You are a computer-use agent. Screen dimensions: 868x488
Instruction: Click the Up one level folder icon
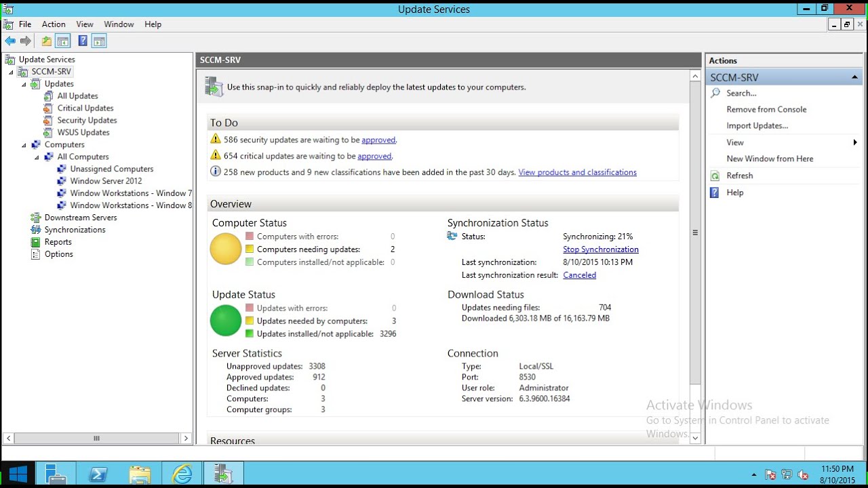coord(46,41)
